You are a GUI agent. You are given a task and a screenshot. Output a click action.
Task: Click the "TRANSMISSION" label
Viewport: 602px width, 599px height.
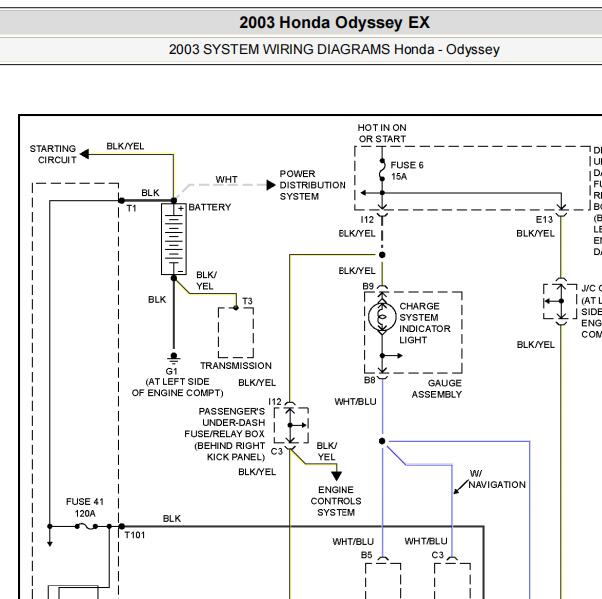point(236,366)
